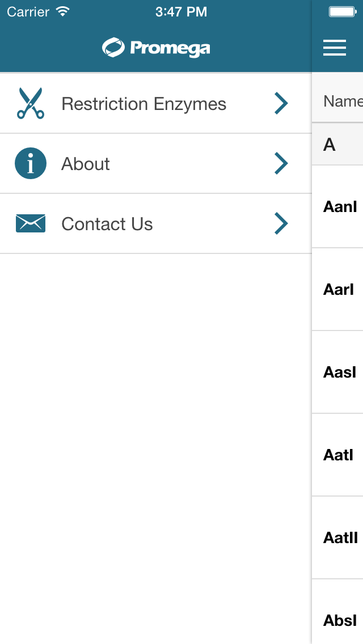Expand Restriction Enzymes chevron arrow
Image resolution: width=363 pixels, height=644 pixels.
tap(281, 103)
